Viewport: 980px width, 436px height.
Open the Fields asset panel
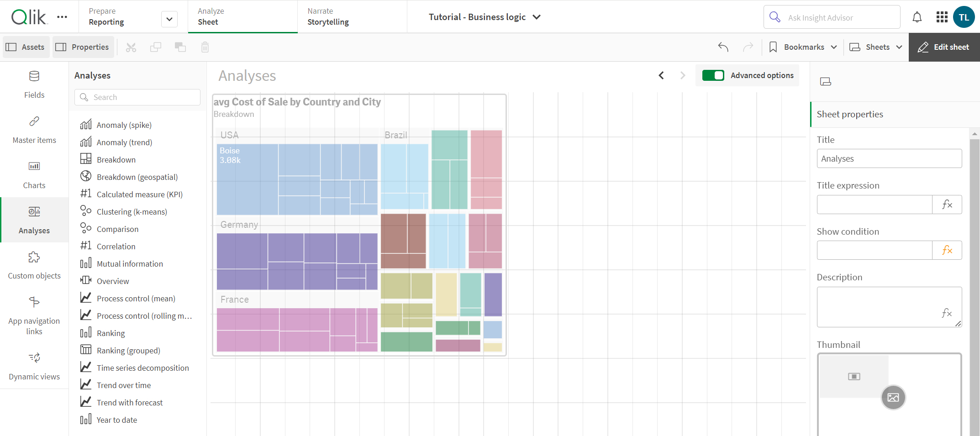point(34,84)
